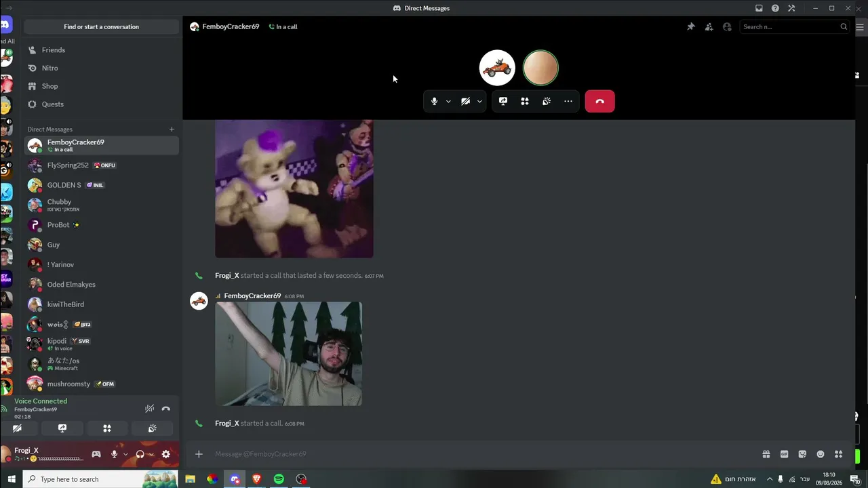Open input device options arrow beside mic

[x=125, y=454]
